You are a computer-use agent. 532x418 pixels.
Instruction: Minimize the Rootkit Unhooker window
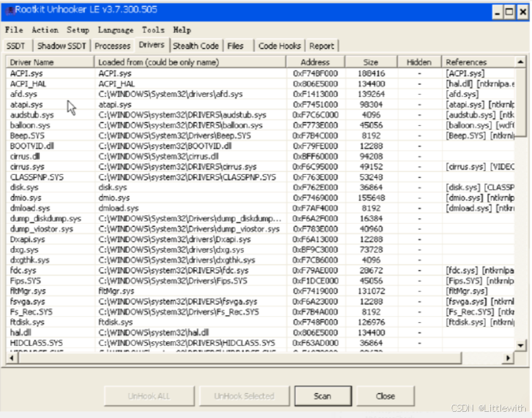pyautogui.click(x=497, y=12)
